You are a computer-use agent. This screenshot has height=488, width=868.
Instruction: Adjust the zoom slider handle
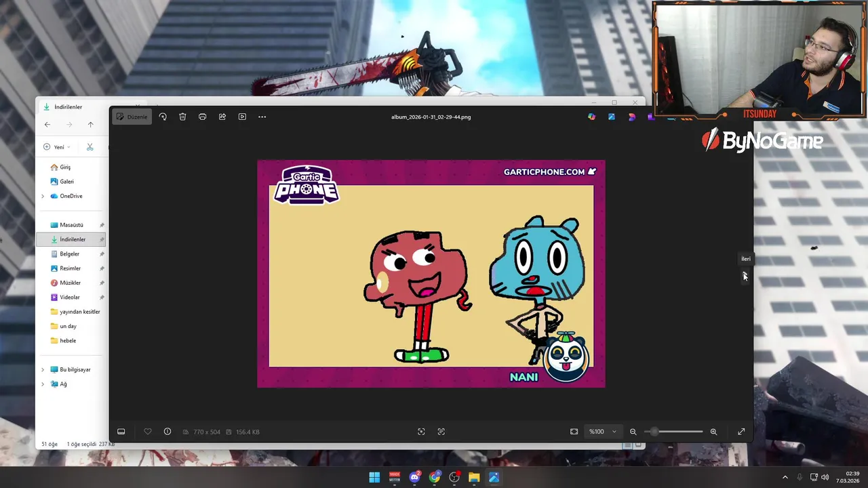(x=654, y=432)
